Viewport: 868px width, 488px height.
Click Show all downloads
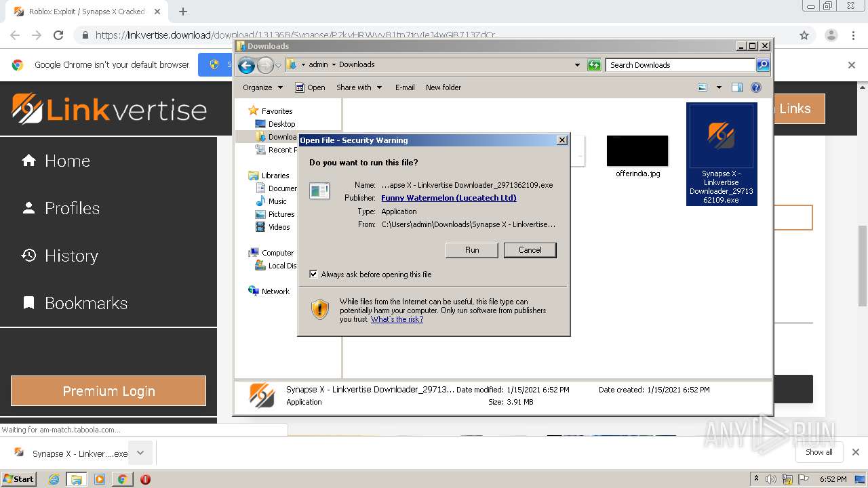pyautogui.click(x=819, y=452)
